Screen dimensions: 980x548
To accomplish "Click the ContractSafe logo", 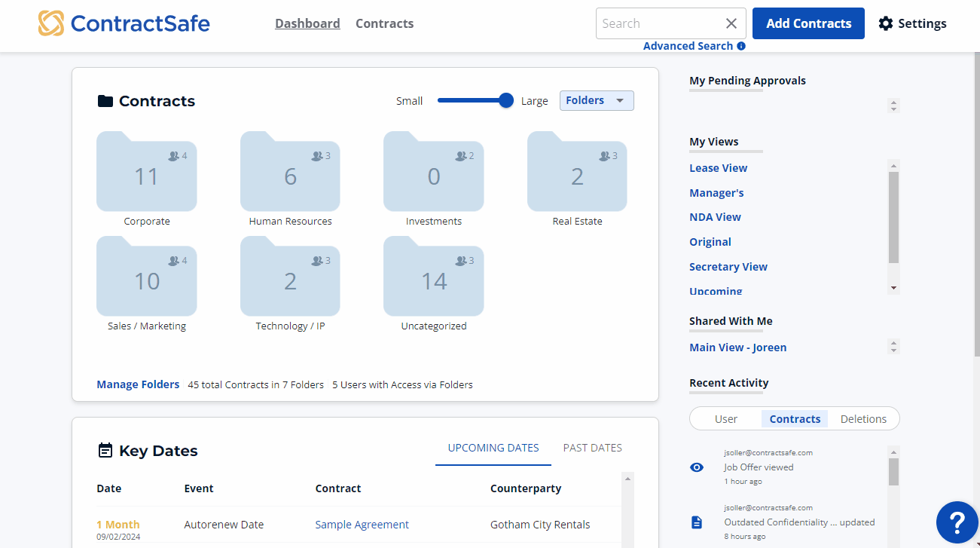I will point(124,23).
